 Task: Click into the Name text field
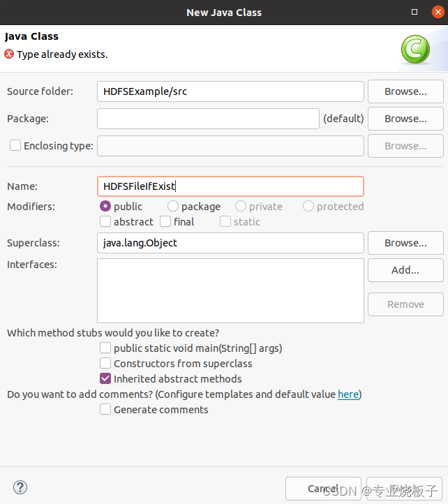click(x=230, y=186)
